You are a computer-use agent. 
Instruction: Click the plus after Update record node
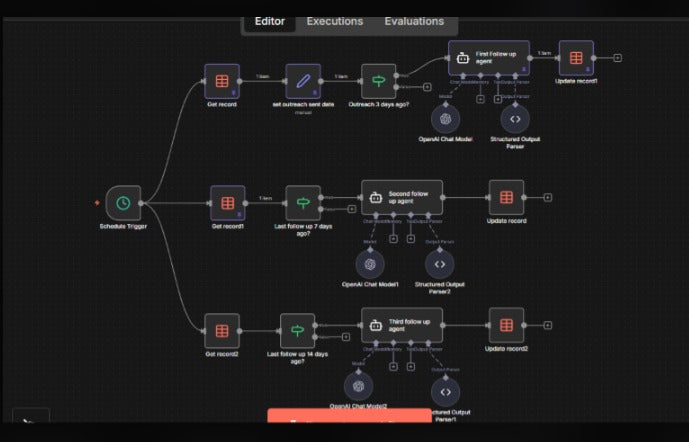(548, 197)
